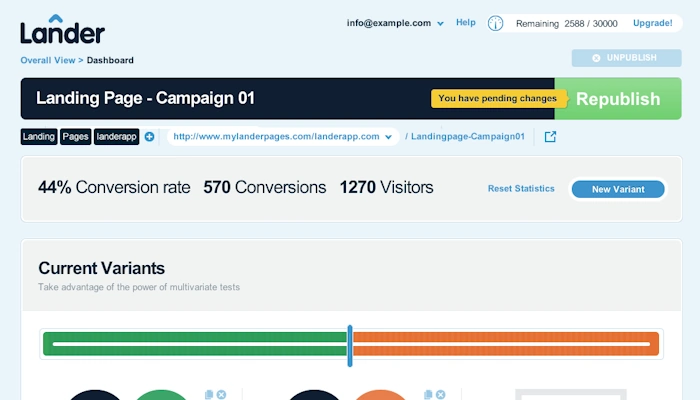Open landing page in new window icon
This screenshot has width=700, height=400.
pos(550,137)
